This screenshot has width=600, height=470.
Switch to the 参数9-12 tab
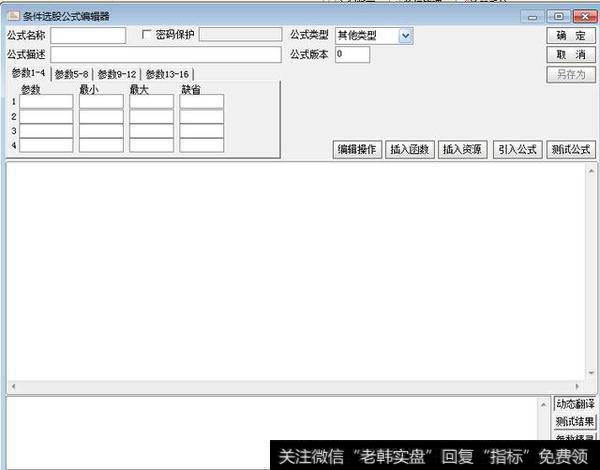click(x=117, y=74)
